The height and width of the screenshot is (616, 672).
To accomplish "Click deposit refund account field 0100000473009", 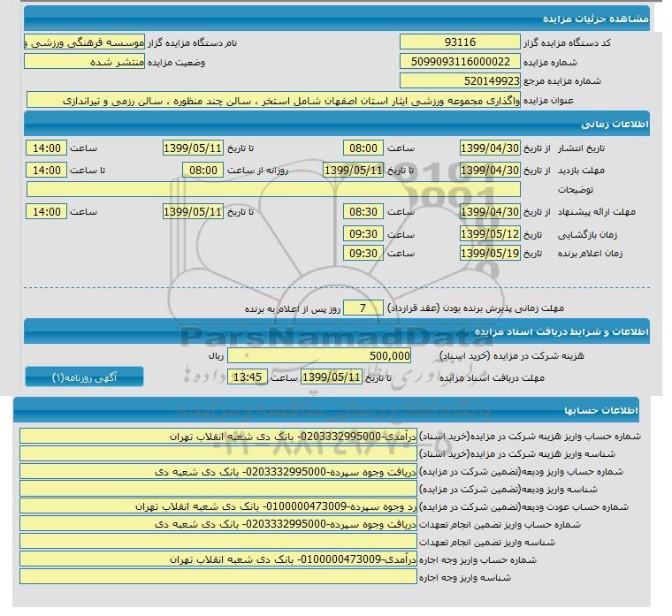I will [218, 506].
